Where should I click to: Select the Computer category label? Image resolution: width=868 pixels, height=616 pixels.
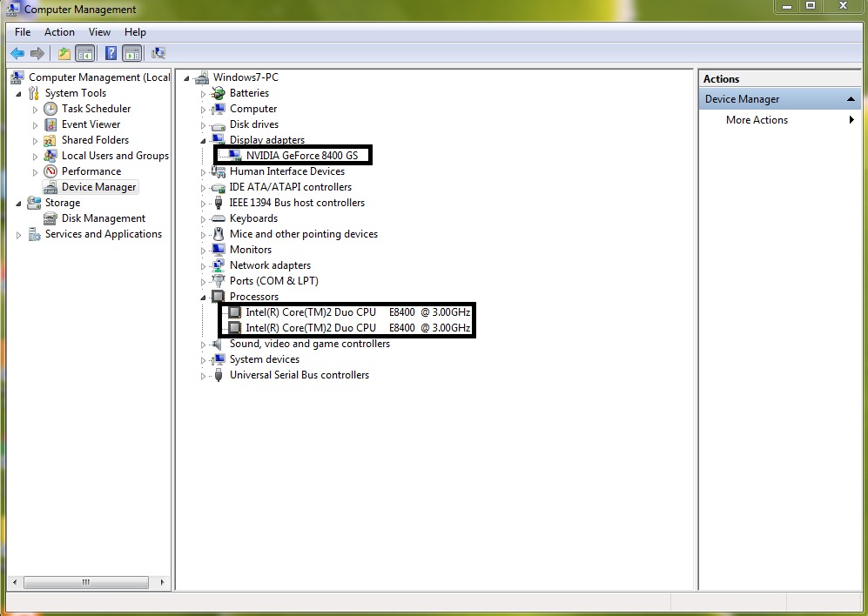(x=253, y=109)
